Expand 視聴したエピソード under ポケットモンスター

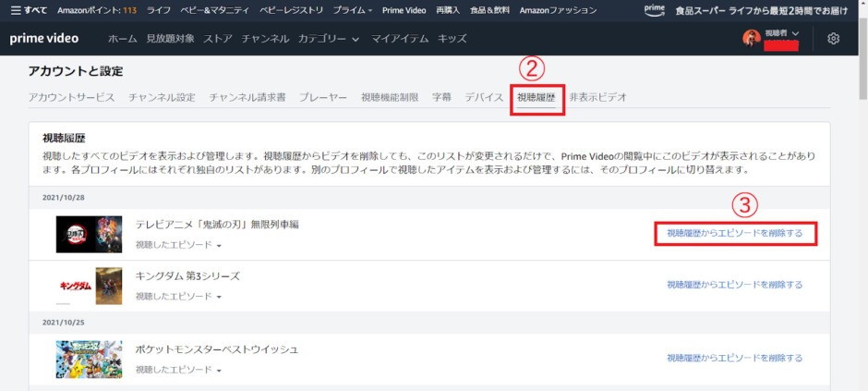point(178,370)
